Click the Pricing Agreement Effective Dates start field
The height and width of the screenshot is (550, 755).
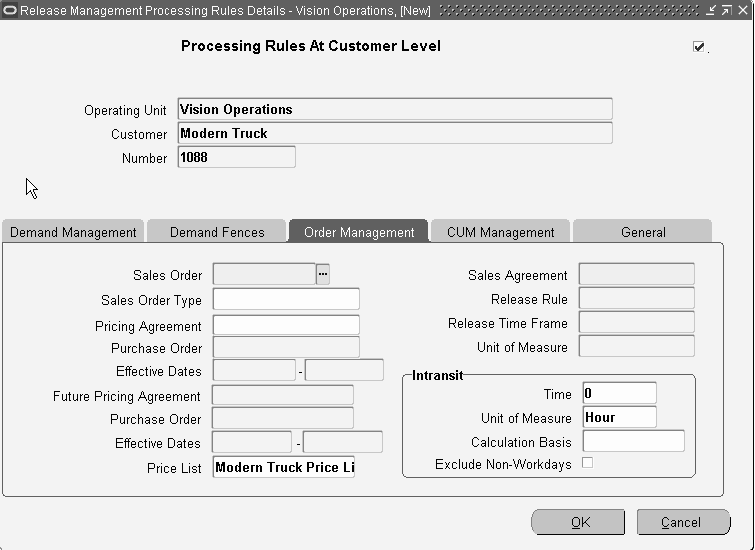[254, 370]
